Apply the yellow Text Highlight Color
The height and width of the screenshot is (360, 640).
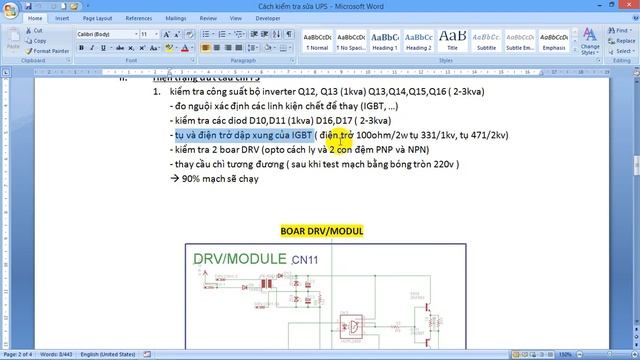168,48
